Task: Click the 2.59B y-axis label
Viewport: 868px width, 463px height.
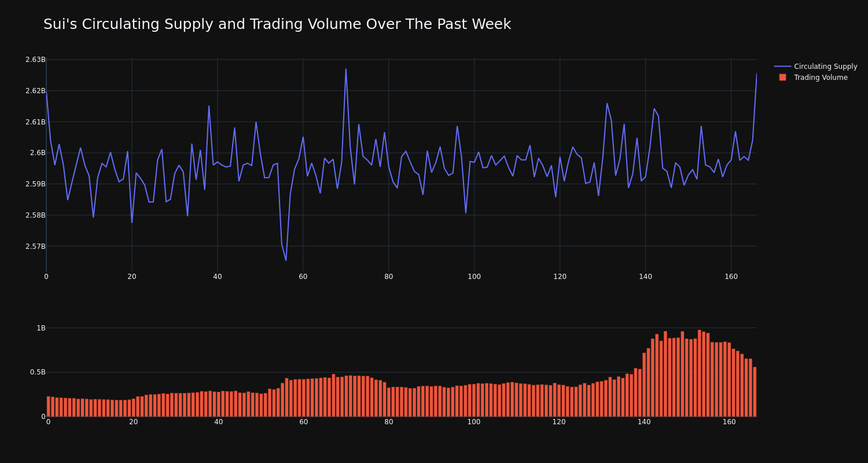Action: [x=35, y=184]
